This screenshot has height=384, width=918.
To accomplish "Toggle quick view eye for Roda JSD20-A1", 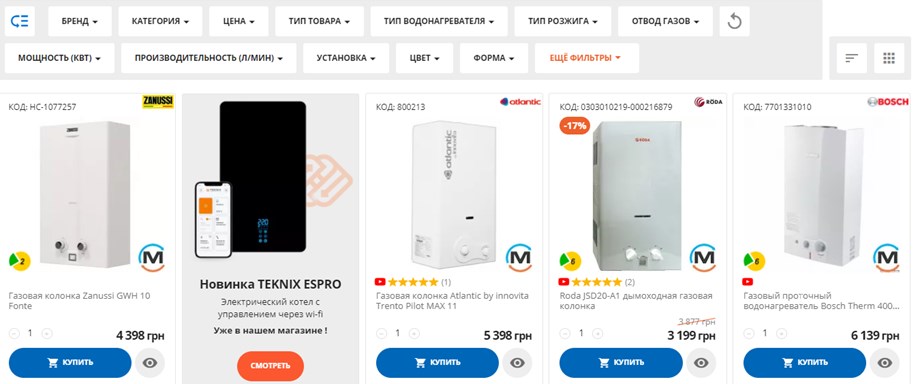I will 701,363.
